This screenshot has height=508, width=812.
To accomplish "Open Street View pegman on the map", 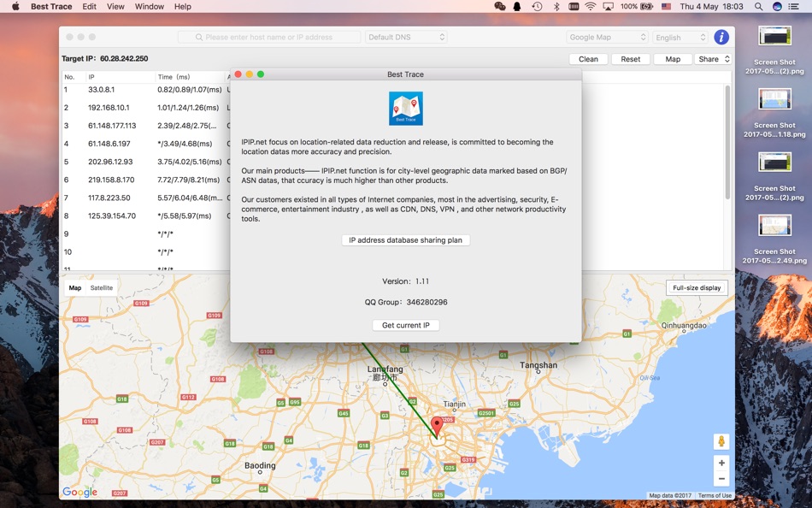I will coord(721,441).
